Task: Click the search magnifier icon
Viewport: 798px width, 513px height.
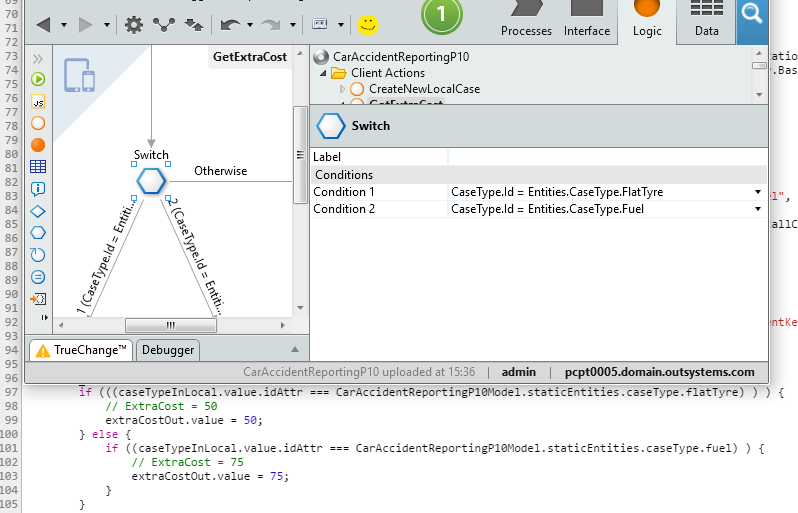Action: coord(752,13)
